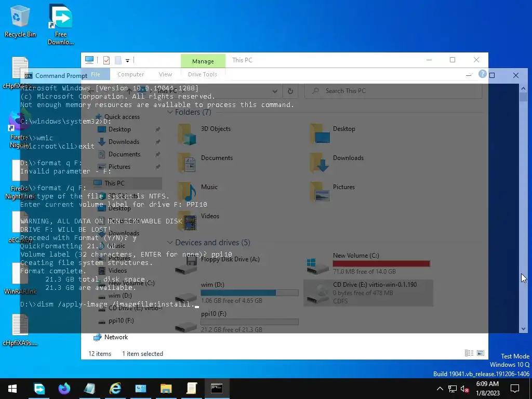
Task: Select Quick access in navigation pane
Action: point(122,117)
